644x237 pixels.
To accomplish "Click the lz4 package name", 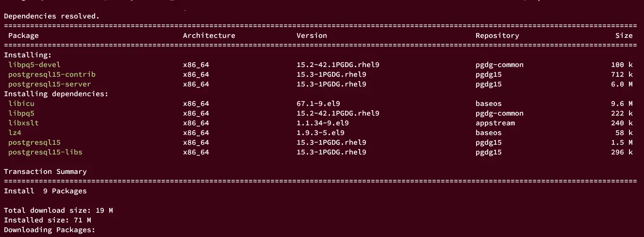I will click(x=15, y=133).
